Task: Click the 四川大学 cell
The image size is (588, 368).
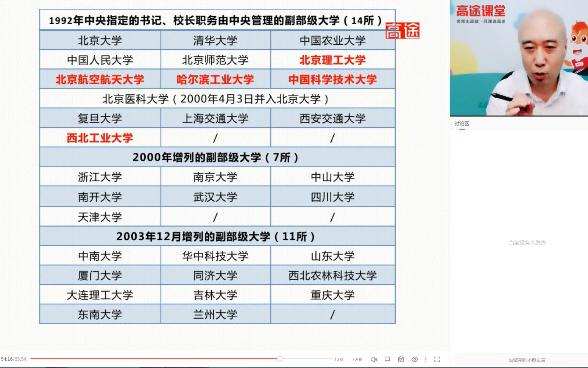Action: pos(333,196)
